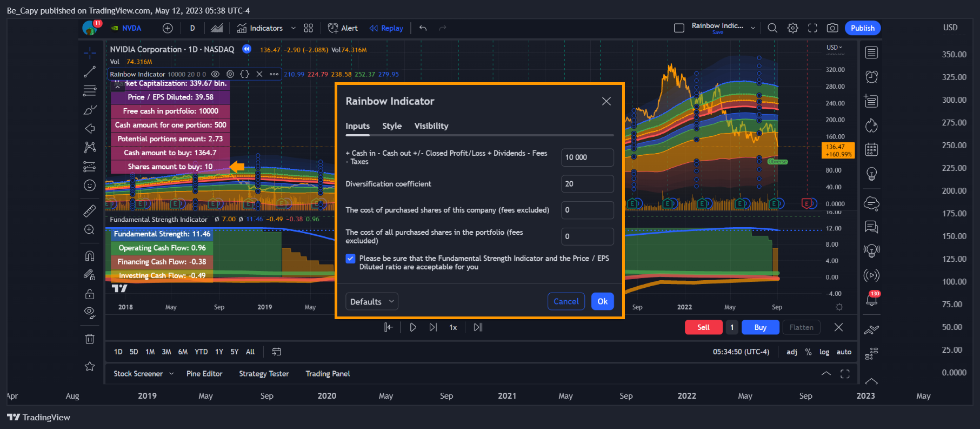Open the calendar panel icon

click(x=871, y=150)
